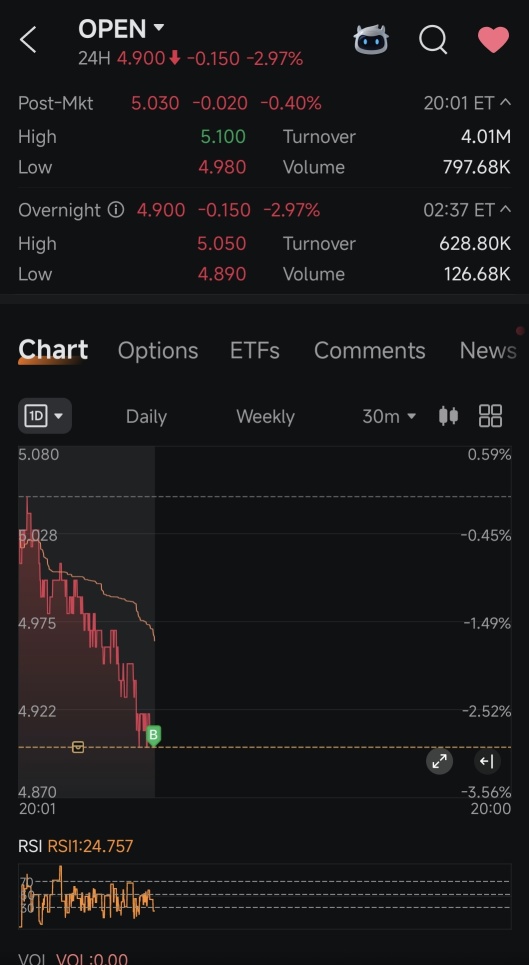Switch to the Options tab

(158, 350)
